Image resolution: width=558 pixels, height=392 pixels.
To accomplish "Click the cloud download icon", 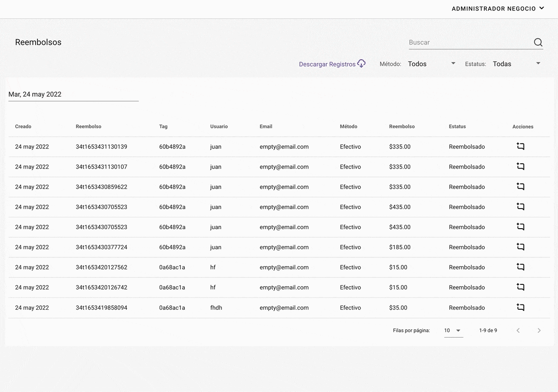I will coord(361,64).
